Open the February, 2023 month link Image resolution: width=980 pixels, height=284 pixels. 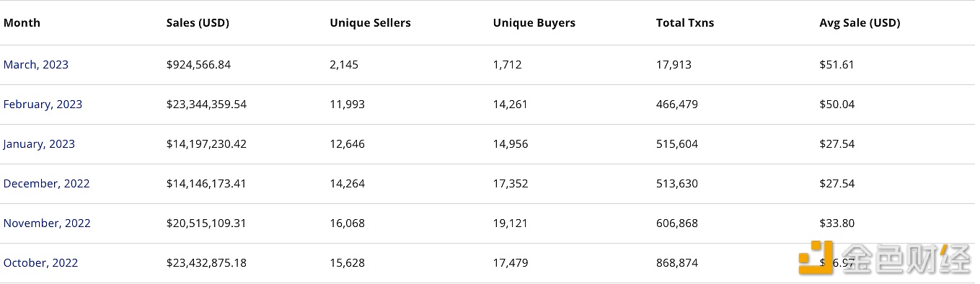pos(43,105)
